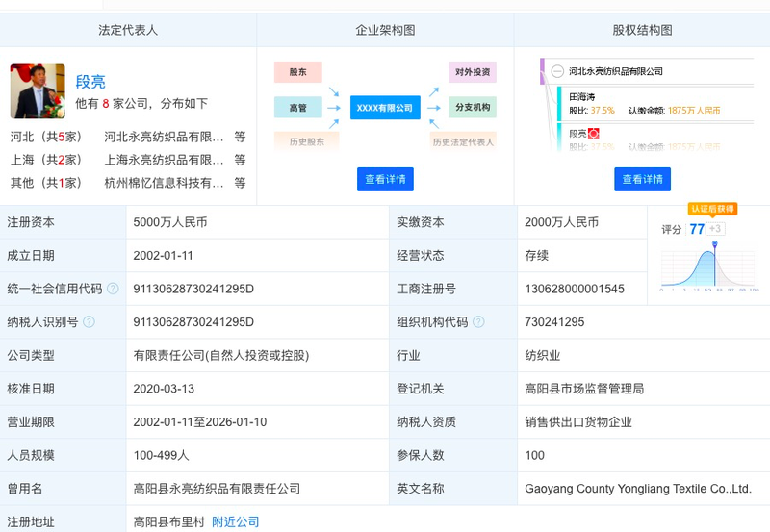This screenshot has height=532, width=770.
Task: Click the 等 link after 河北永亮纺织品
Action: [240, 137]
